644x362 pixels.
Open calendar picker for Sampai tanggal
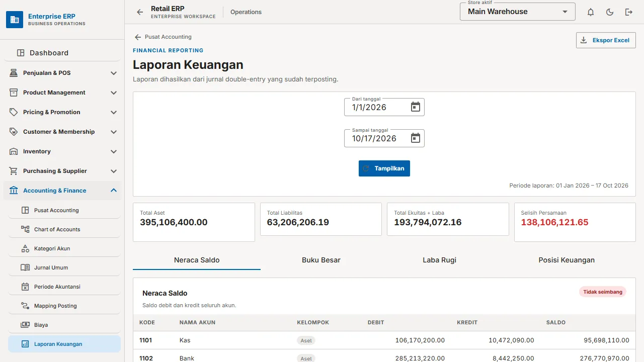pos(416,138)
